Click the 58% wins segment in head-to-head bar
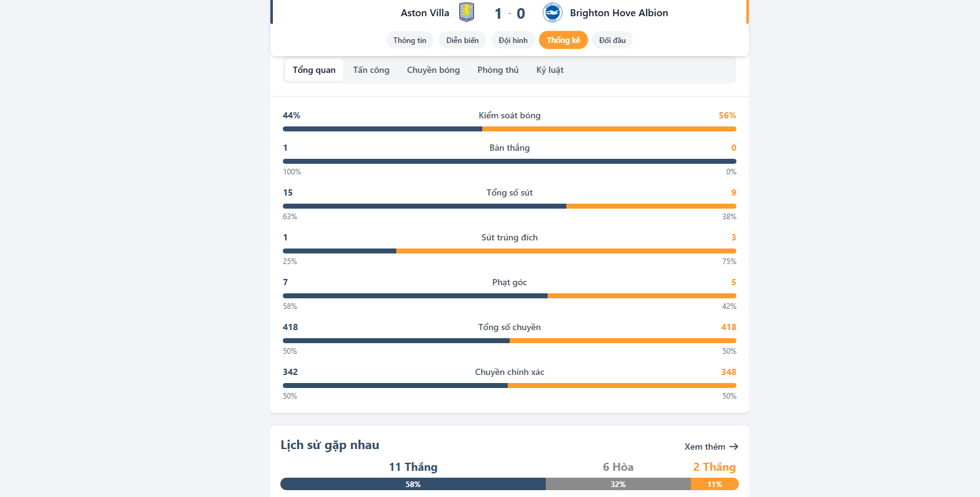 [413, 484]
